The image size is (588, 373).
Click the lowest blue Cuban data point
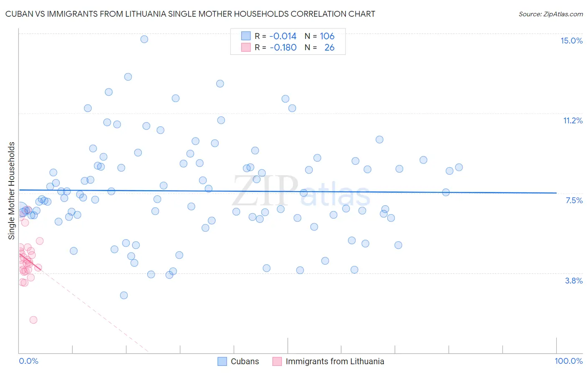124,295
